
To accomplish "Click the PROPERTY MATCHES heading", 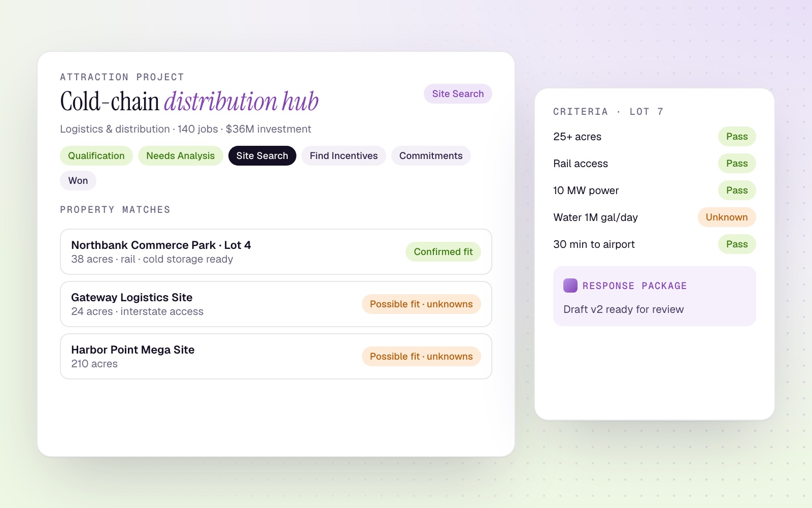I will [x=115, y=210].
